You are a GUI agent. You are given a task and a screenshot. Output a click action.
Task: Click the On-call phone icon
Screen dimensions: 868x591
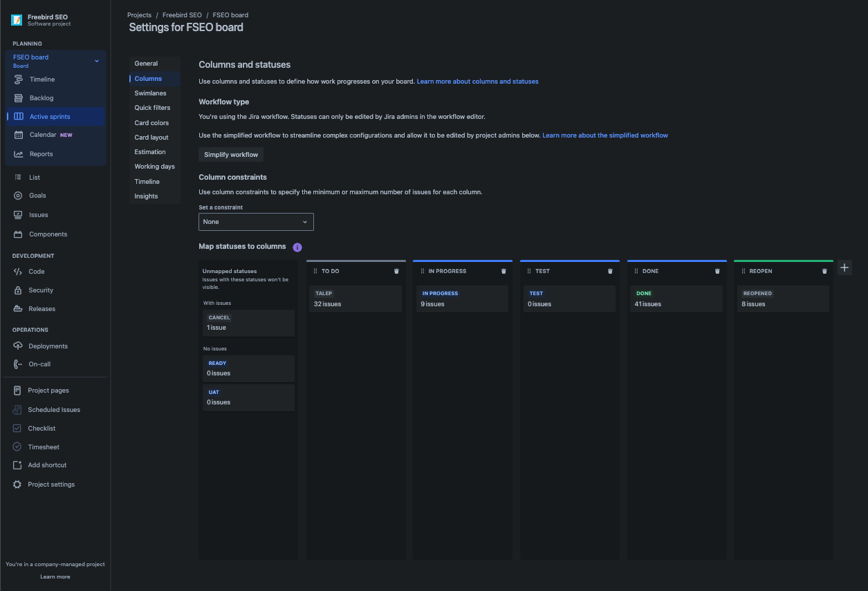tap(18, 364)
